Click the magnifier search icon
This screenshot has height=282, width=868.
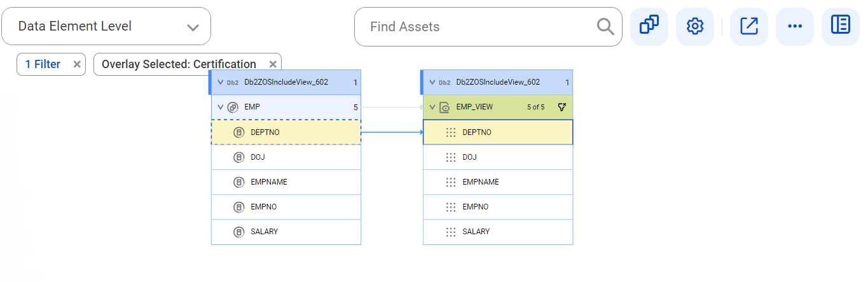point(605,27)
